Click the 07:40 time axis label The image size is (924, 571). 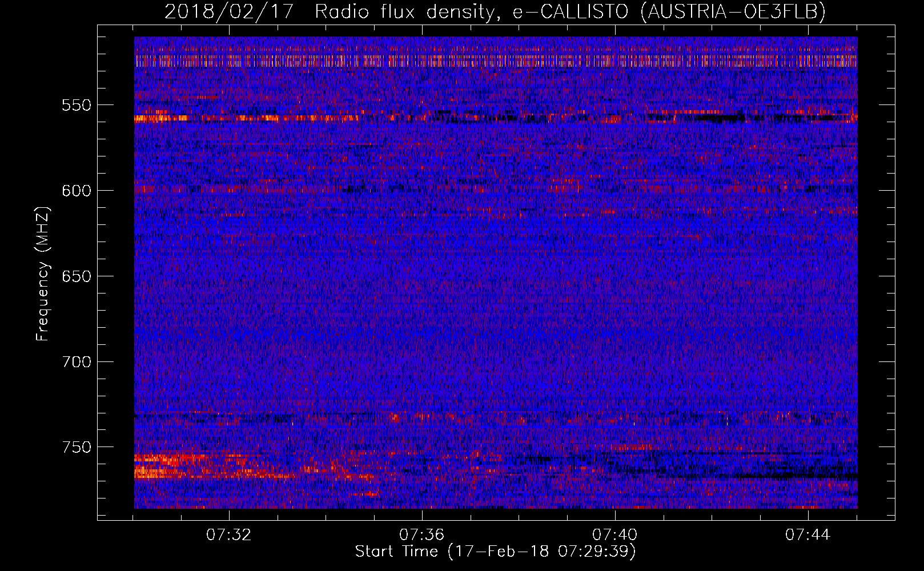pyautogui.click(x=615, y=535)
